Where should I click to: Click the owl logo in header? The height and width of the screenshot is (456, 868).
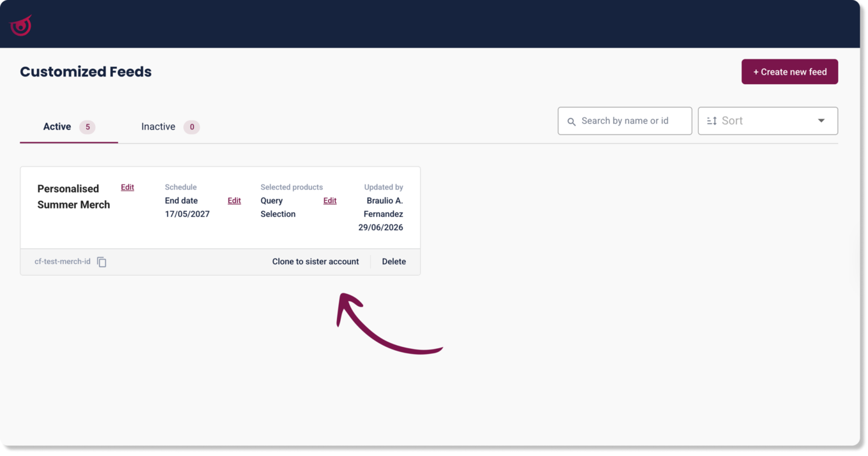click(x=21, y=26)
